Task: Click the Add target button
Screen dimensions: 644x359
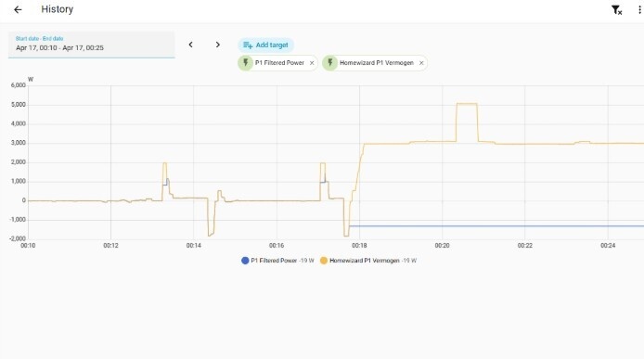Action: (265, 45)
